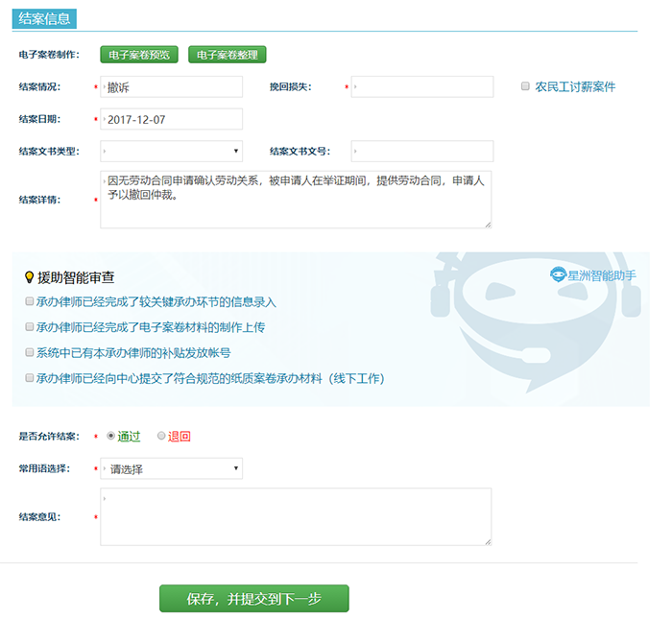Click the lightbulb icon beside 援助智能审查
This screenshot has width=672, height=619.
pos(29,277)
